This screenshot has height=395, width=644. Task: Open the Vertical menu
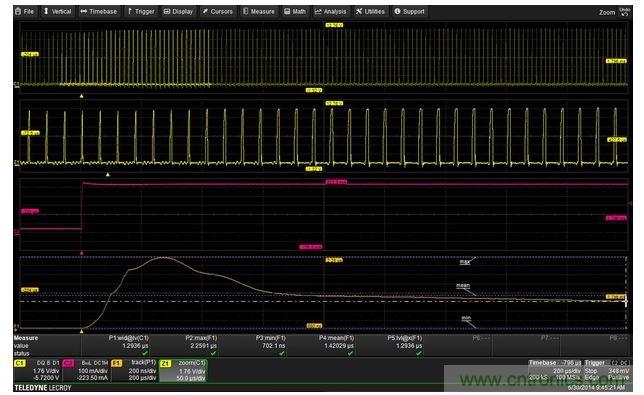pos(58,11)
